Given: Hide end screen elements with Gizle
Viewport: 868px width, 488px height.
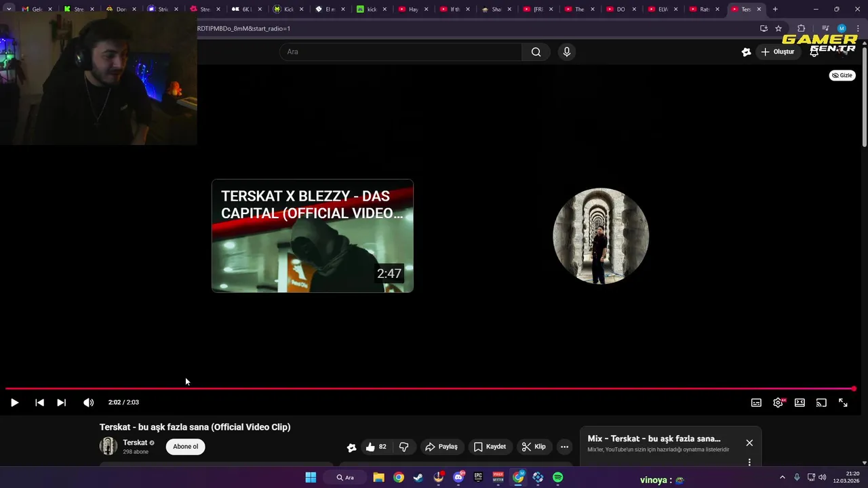Looking at the screenshot, I should click(x=842, y=75).
